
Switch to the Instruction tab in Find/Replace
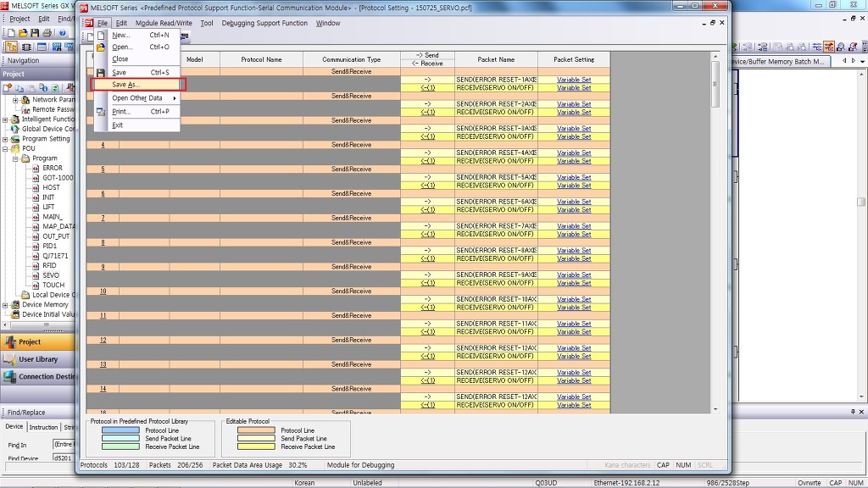(43, 427)
